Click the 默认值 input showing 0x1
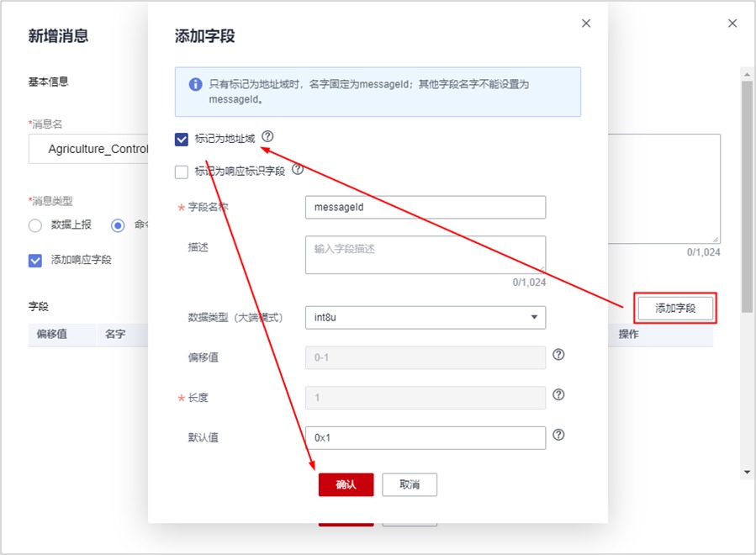The width and height of the screenshot is (756, 555). click(x=425, y=438)
